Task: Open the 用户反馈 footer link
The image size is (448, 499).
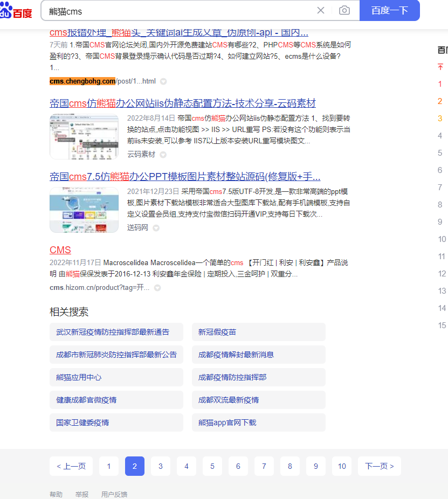Action: point(114,494)
